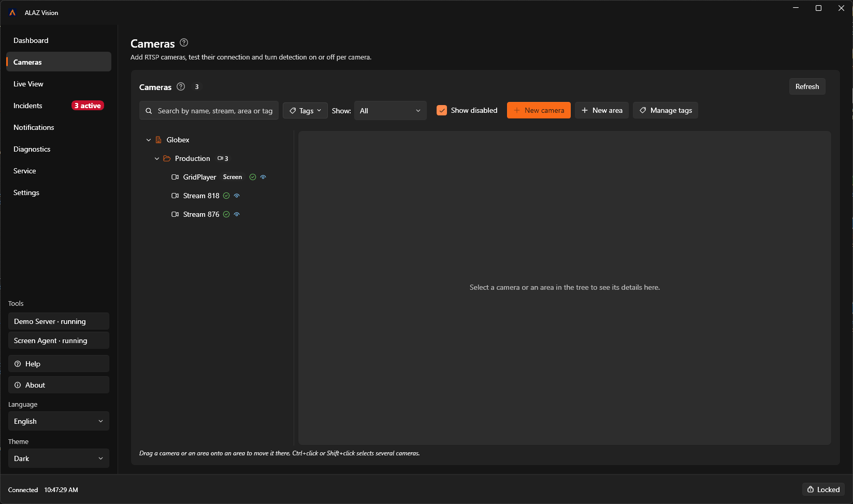
Task: Click the Production folder icon
Action: [167, 158]
